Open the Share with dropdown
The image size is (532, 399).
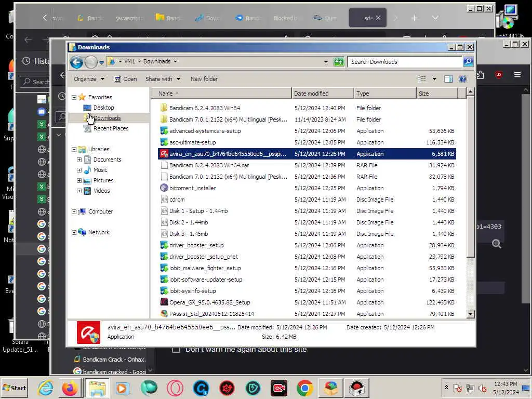[163, 79]
